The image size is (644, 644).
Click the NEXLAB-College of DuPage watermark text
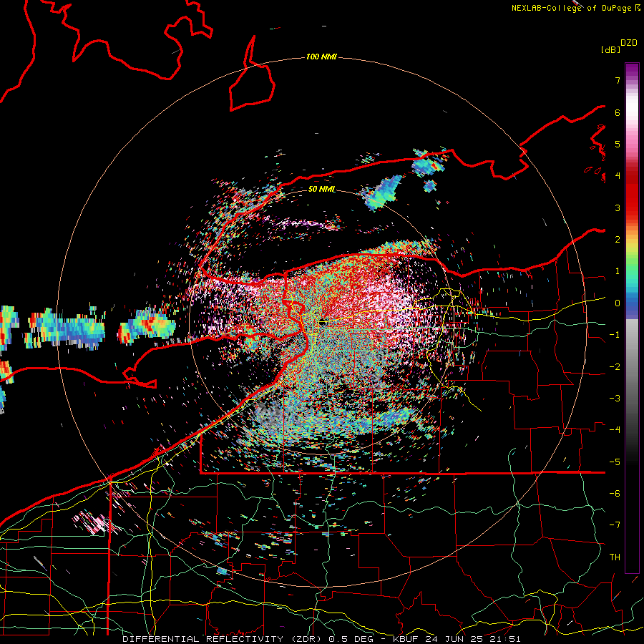point(575,8)
